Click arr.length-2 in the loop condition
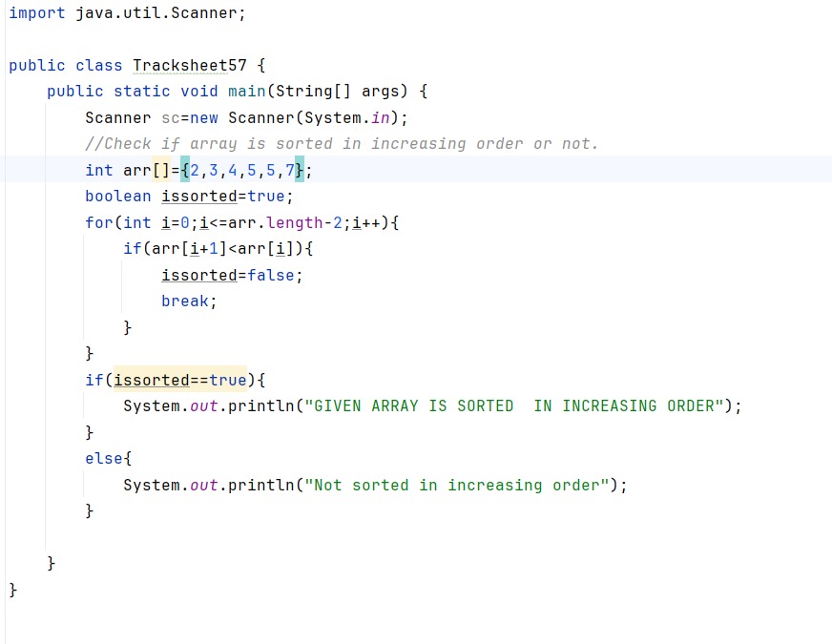 [x=285, y=223]
